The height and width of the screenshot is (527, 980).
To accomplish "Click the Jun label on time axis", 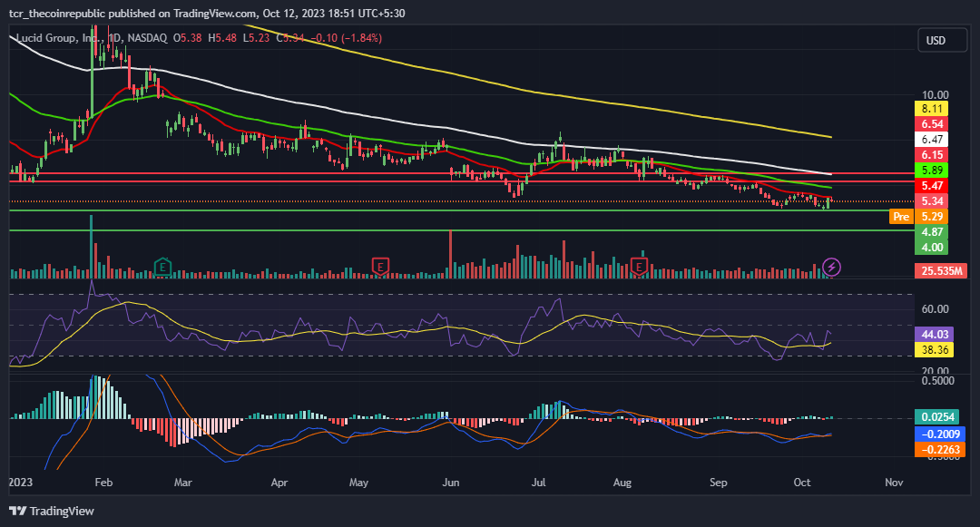I will point(451,482).
